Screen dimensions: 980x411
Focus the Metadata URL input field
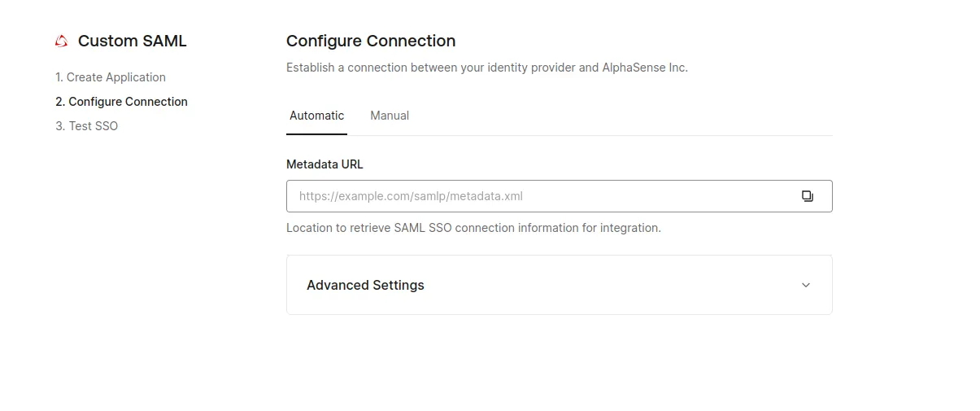537,196
